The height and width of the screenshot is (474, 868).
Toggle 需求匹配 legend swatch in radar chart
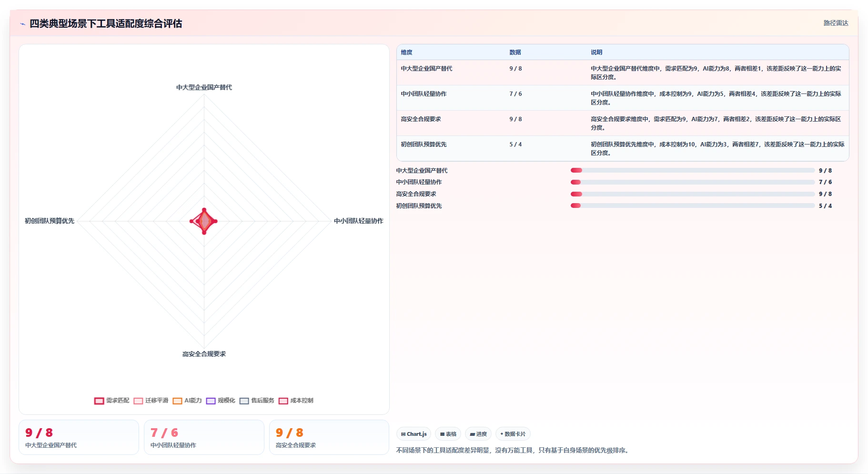[99, 401]
